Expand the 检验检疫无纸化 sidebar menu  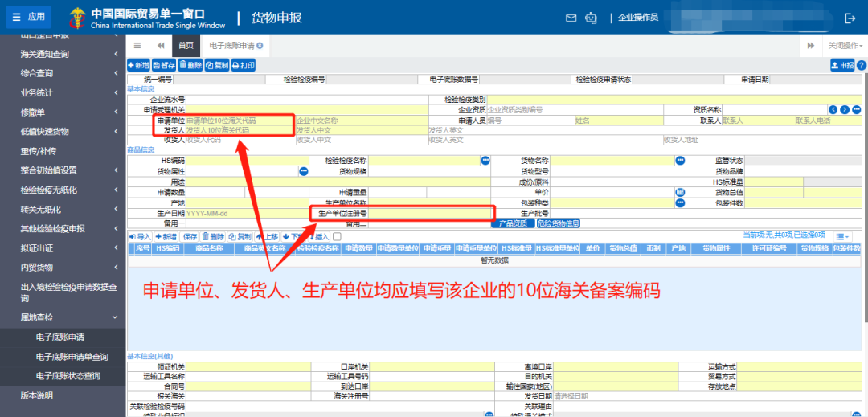click(63, 190)
